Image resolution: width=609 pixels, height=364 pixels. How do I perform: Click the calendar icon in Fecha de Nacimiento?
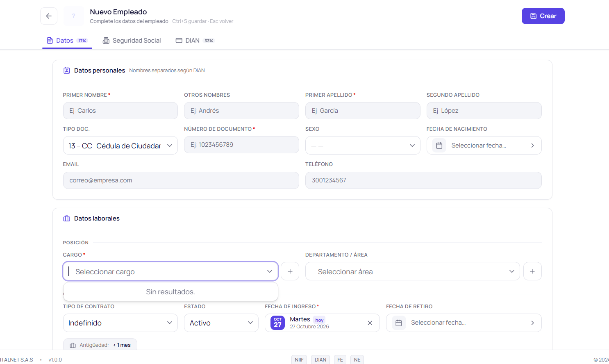coord(439,146)
